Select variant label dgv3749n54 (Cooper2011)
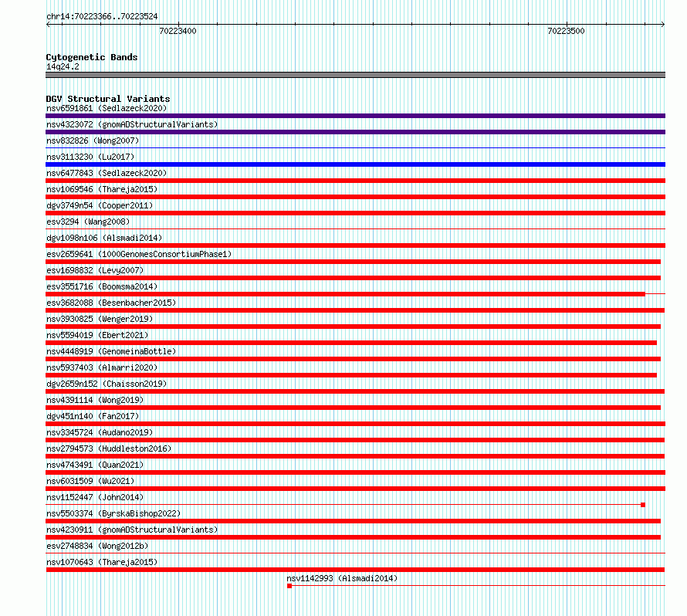The image size is (687, 616). click(100, 205)
